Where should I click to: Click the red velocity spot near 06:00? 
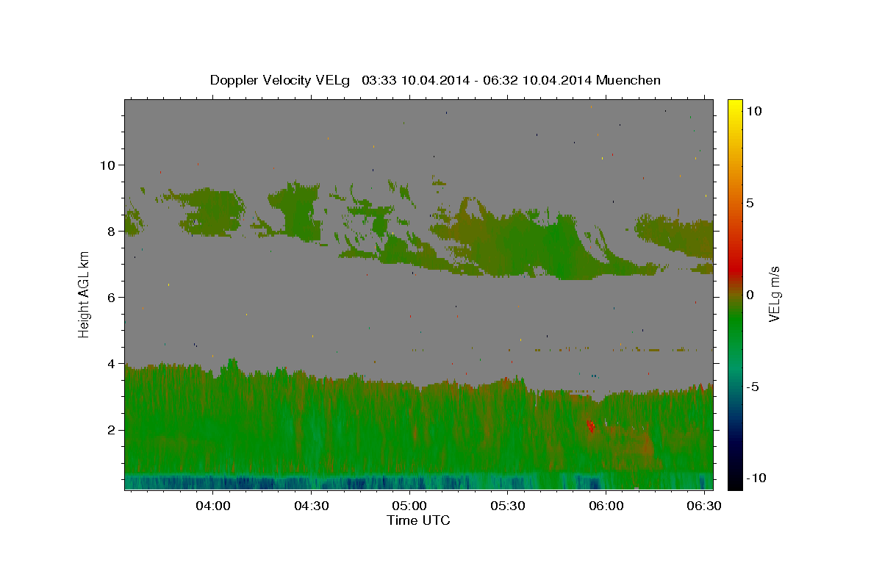pos(590,426)
